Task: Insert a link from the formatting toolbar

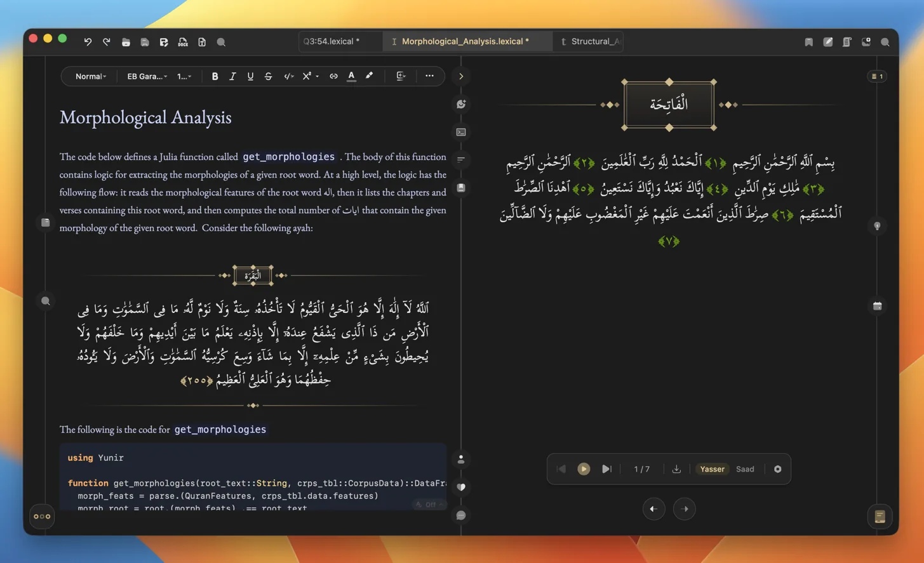Action: click(x=333, y=76)
